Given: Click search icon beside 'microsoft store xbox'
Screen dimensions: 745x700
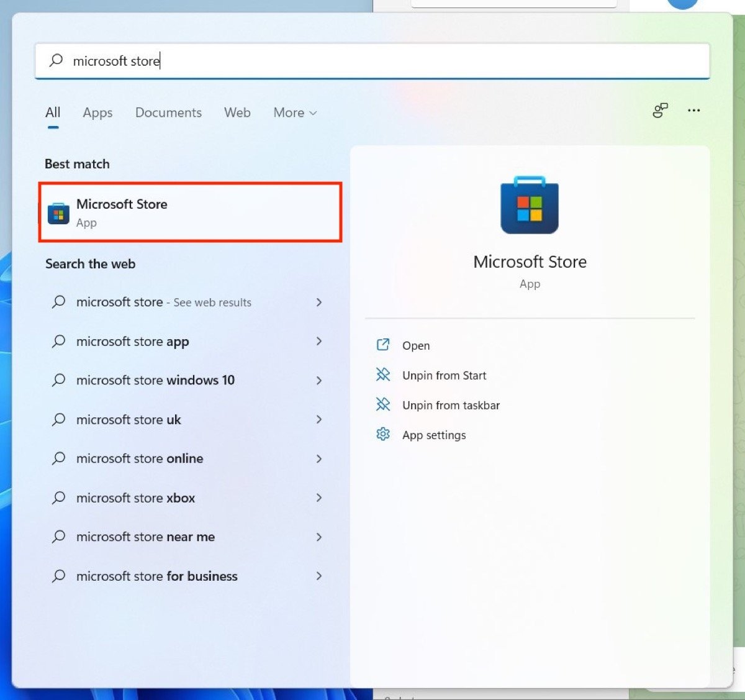Looking at the screenshot, I should pyautogui.click(x=59, y=498).
